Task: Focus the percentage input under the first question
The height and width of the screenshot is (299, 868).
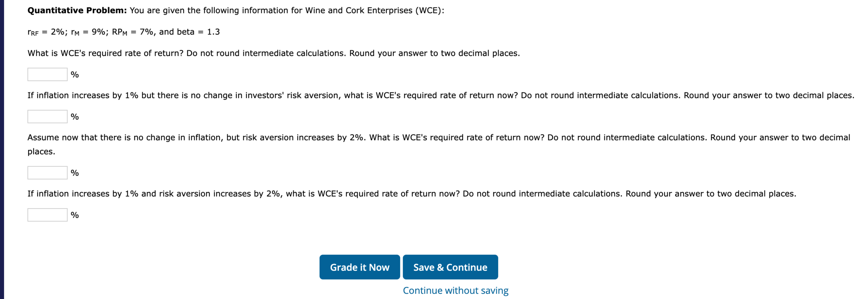Action: [47, 74]
